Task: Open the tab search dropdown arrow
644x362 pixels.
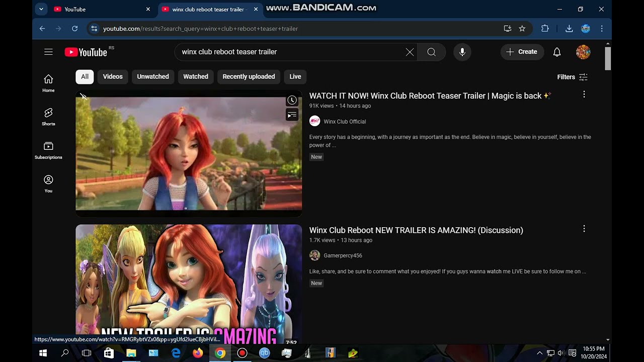Action: tap(41, 9)
